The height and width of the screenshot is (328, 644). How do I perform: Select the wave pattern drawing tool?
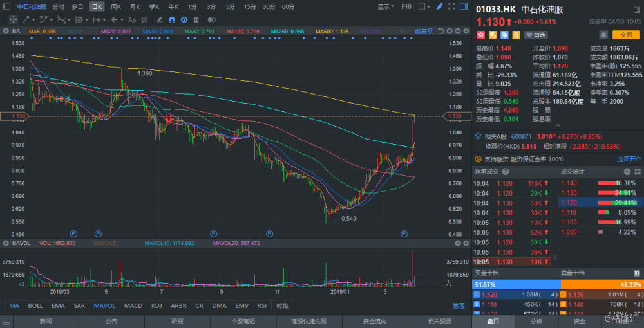tap(61, 19)
